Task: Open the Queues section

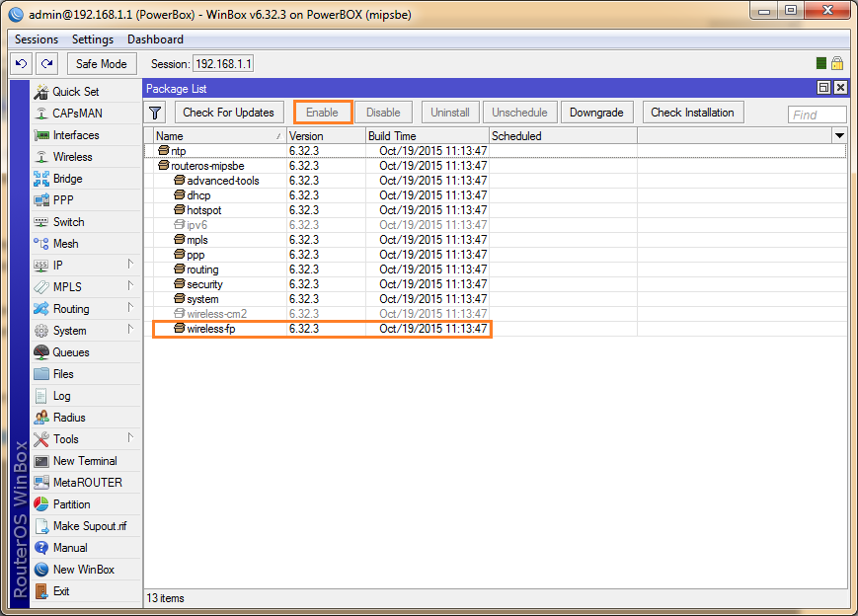Action: pos(70,352)
